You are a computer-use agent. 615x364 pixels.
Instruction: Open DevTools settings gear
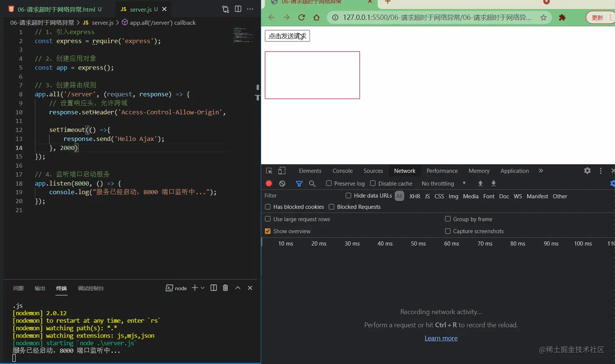click(587, 171)
